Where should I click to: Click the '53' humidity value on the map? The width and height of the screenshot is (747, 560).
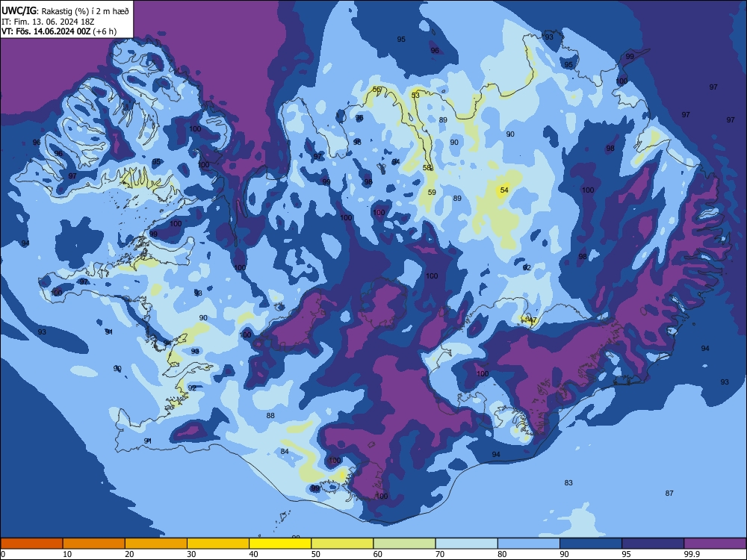coord(415,96)
